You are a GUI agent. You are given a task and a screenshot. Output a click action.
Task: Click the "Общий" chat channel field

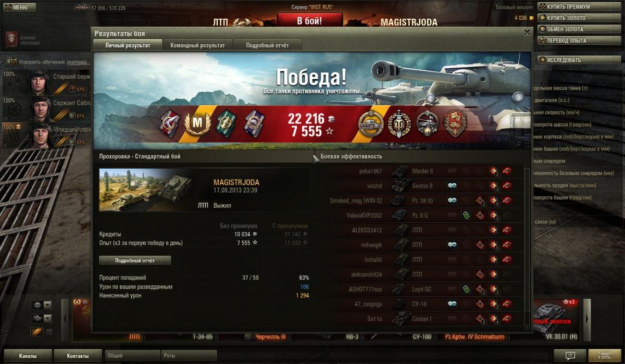click(x=132, y=356)
